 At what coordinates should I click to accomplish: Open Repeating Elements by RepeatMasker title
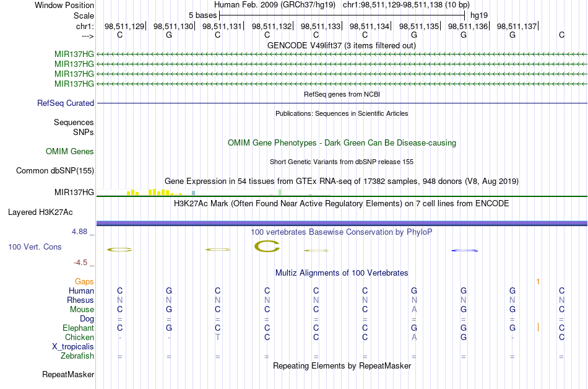tap(342, 365)
